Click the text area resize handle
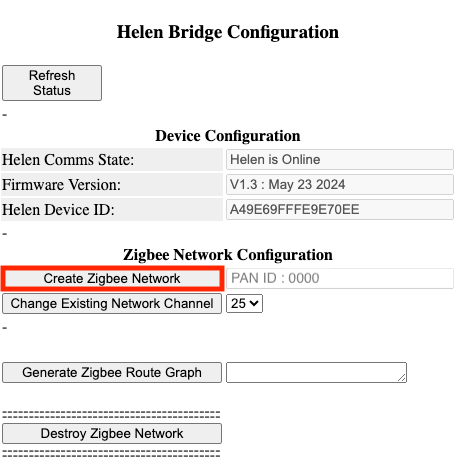Image resolution: width=455 pixels, height=471 pixels. point(402,378)
